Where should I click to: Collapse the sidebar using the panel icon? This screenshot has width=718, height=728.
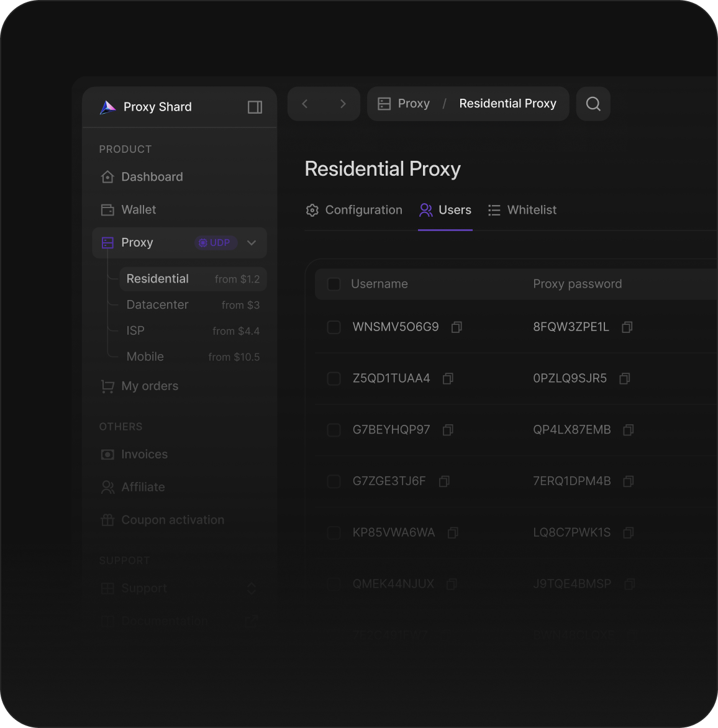[255, 107]
